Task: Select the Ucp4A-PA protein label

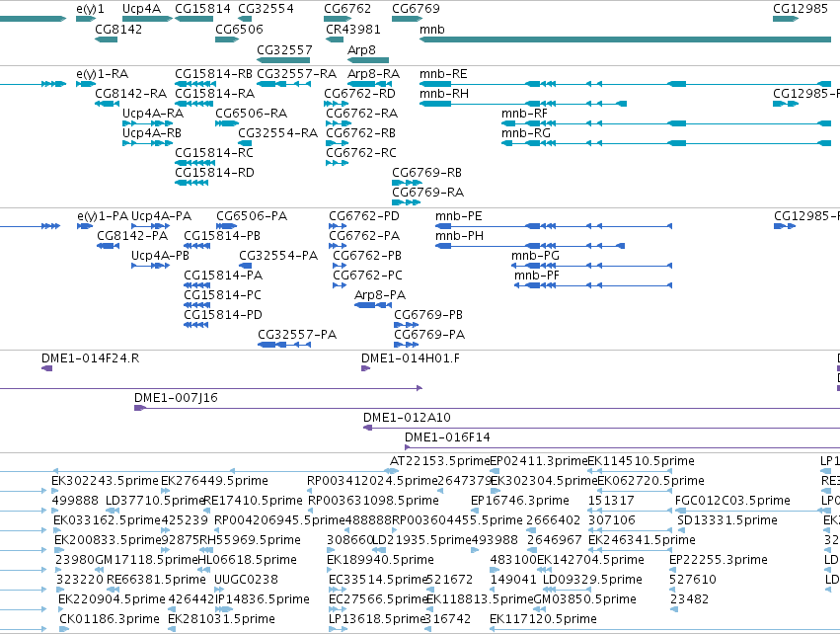Action: pyautogui.click(x=161, y=216)
